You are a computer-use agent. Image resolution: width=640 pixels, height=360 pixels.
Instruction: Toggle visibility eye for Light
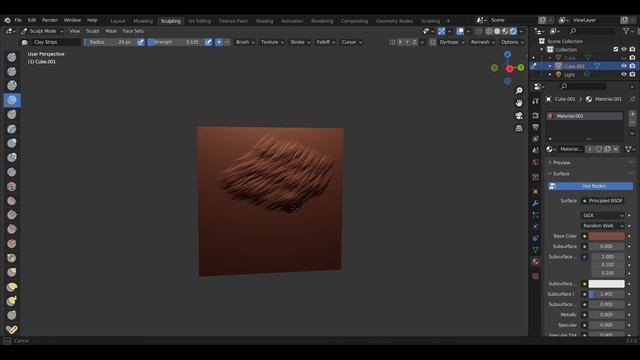[624, 74]
